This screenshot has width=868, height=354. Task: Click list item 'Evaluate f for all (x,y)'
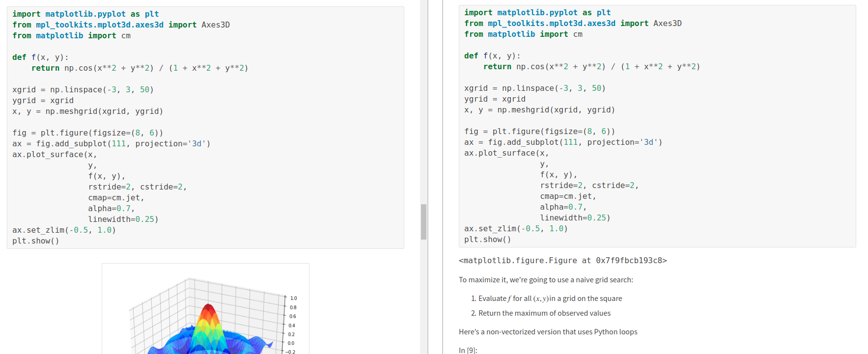point(550,299)
